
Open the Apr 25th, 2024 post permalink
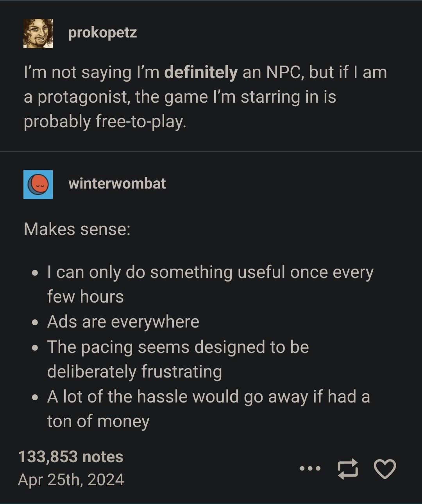click(71, 479)
